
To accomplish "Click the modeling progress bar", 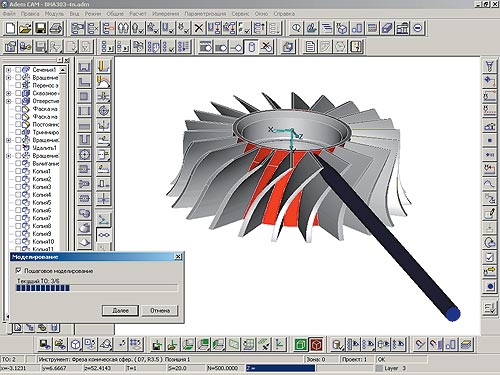I will pyautogui.click(x=97, y=288).
